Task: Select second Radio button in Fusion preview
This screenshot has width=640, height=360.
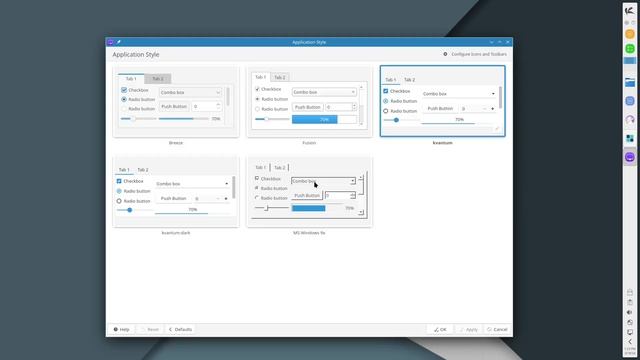Action: 257,109
